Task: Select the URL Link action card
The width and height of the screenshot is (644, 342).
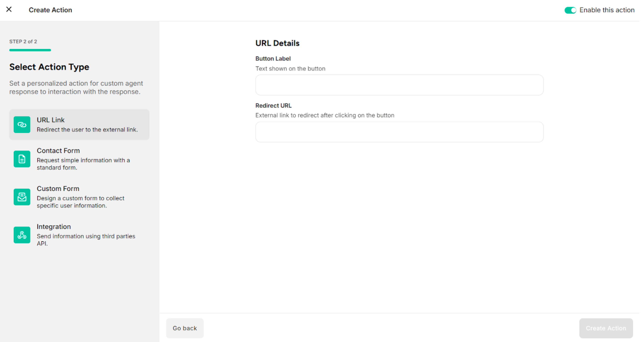Action: click(x=79, y=124)
